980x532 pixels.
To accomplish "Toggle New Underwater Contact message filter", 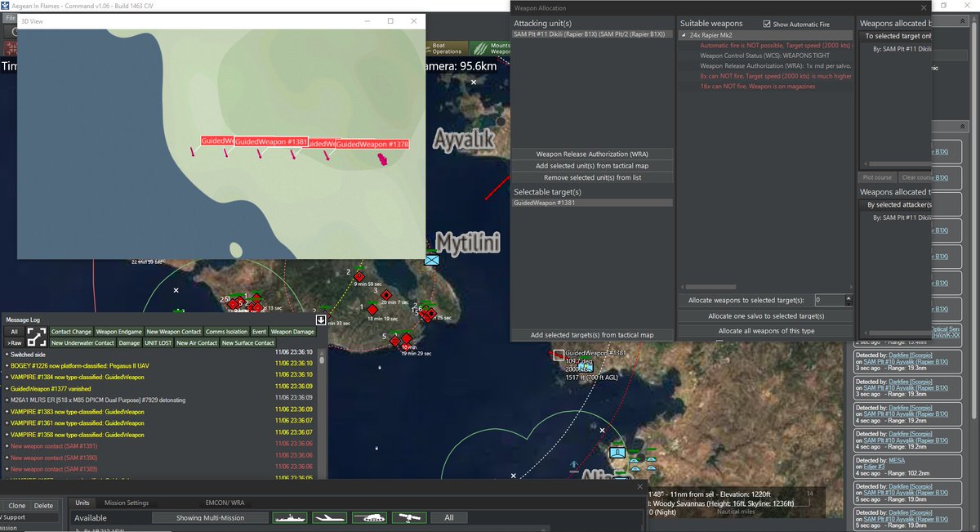I will (x=82, y=342).
